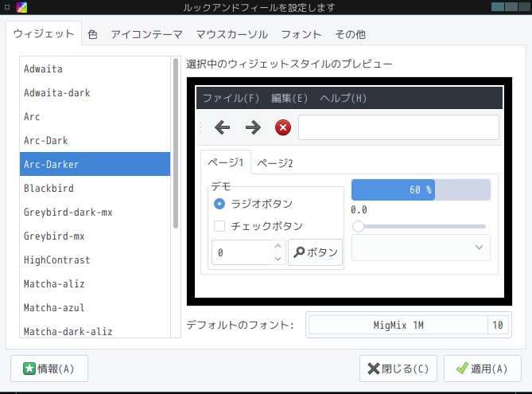Open the MigMix 1M font chooser button
Image resolution: width=532 pixels, height=394 pixels.
409,325
